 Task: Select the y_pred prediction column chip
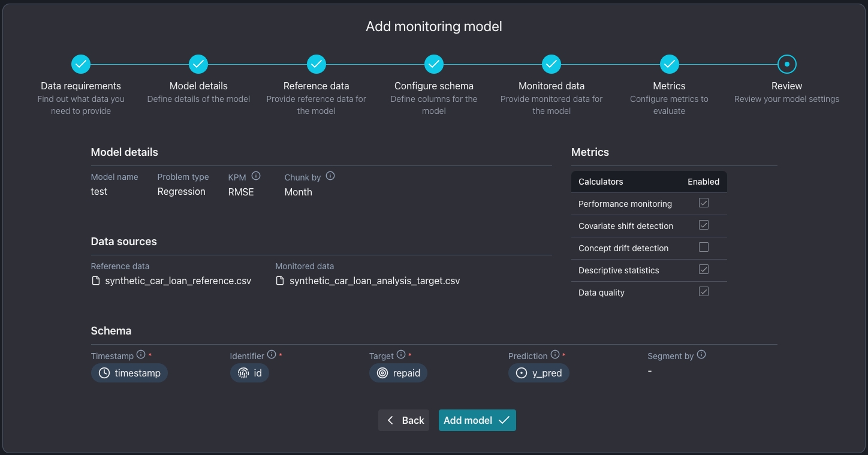539,373
